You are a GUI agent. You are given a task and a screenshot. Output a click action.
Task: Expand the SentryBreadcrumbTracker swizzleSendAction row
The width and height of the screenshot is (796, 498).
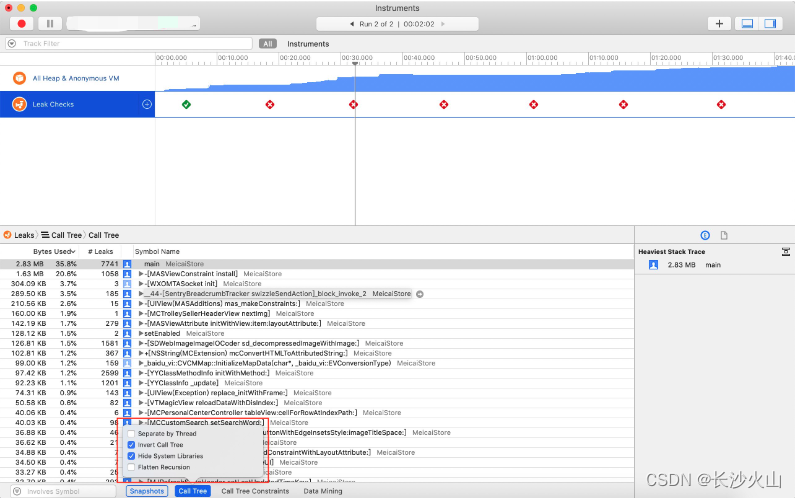point(141,293)
